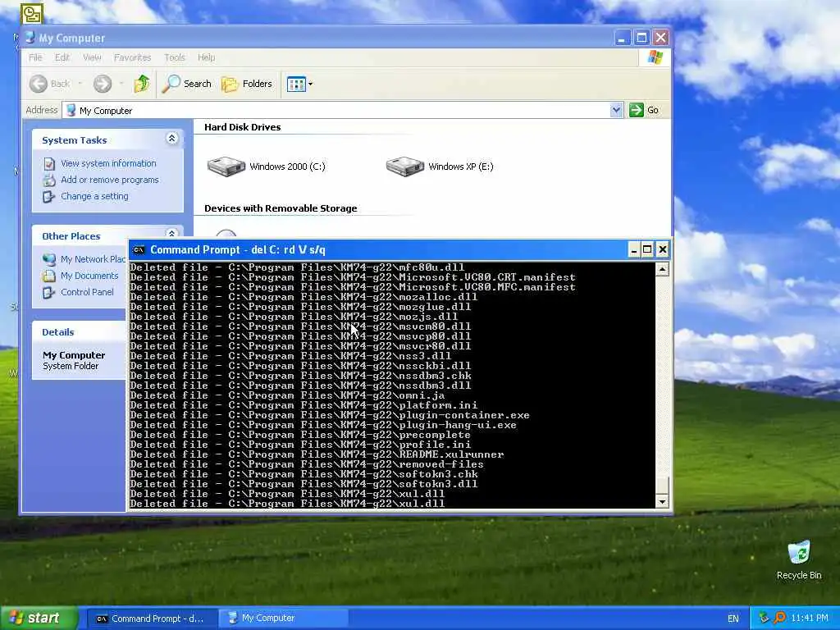
Task: Open the Views dropdown button
Action: pyautogui.click(x=299, y=84)
